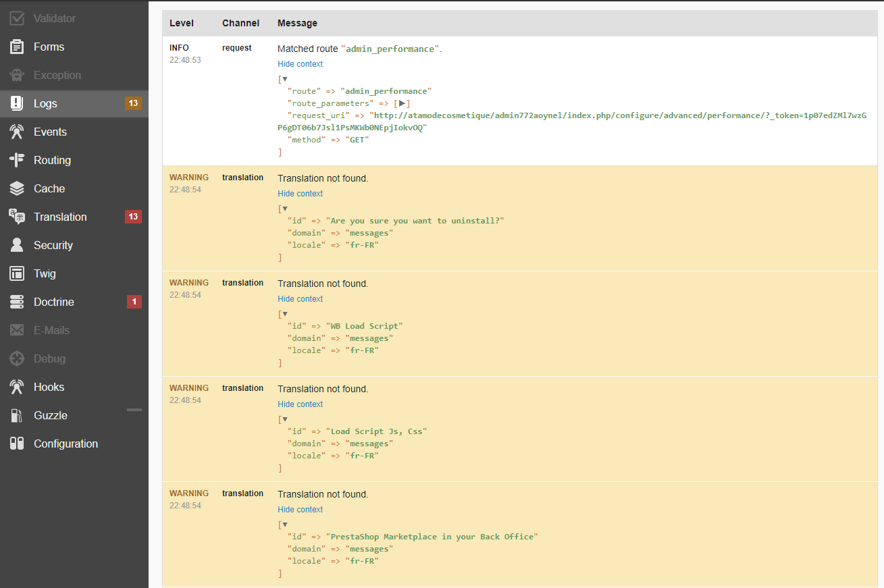
Task: Collapse the admin_performance context array
Action: pos(285,79)
